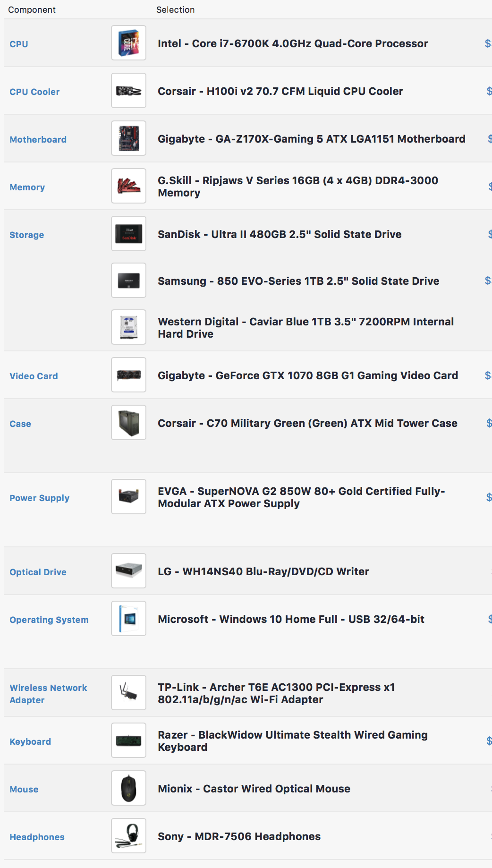Open the CPU Cooler category link

(34, 92)
